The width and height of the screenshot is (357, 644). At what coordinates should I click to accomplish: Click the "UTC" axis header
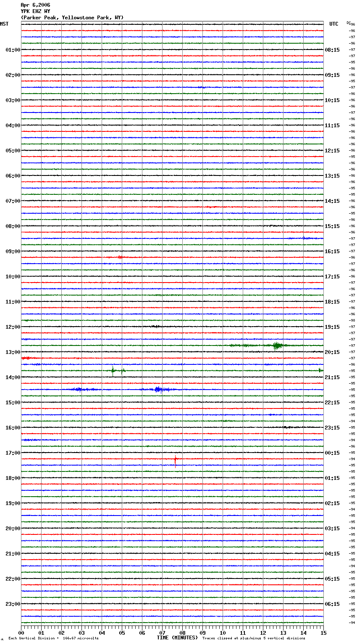[334, 24]
